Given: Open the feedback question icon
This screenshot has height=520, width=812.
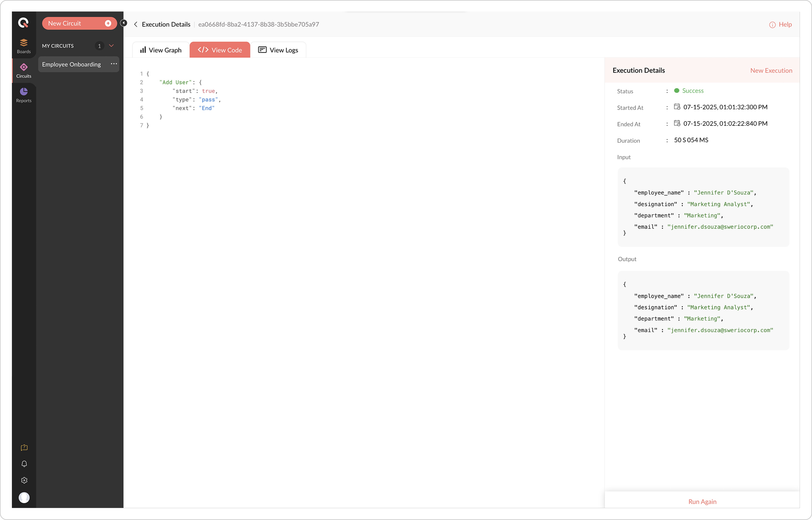Looking at the screenshot, I should click(24, 448).
